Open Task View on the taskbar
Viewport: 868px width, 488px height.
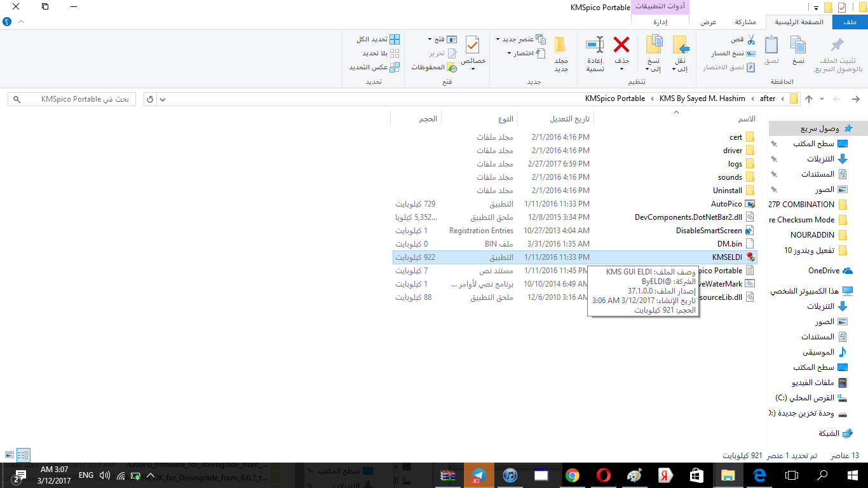pyautogui.click(x=791, y=475)
